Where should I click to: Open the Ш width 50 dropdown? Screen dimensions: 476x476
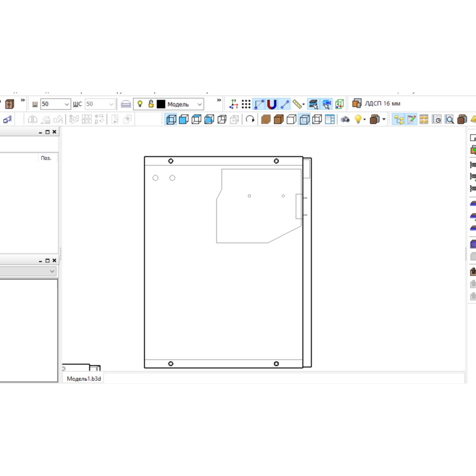pyautogui.click(x=67, y=104)
